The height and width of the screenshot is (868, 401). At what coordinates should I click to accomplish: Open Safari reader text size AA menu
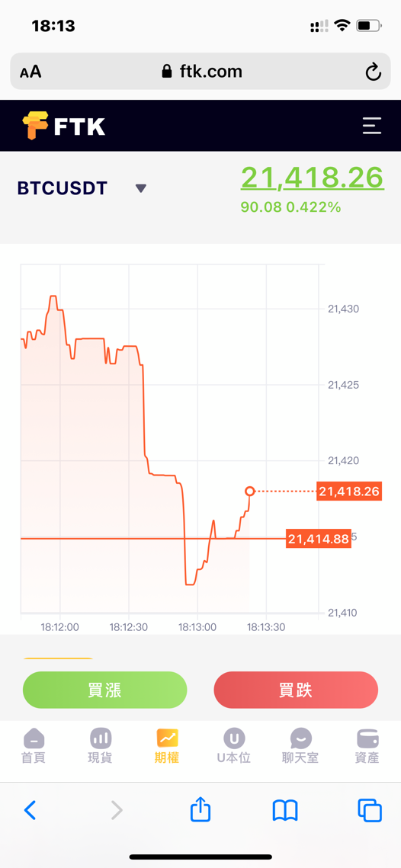pos(30,72)
